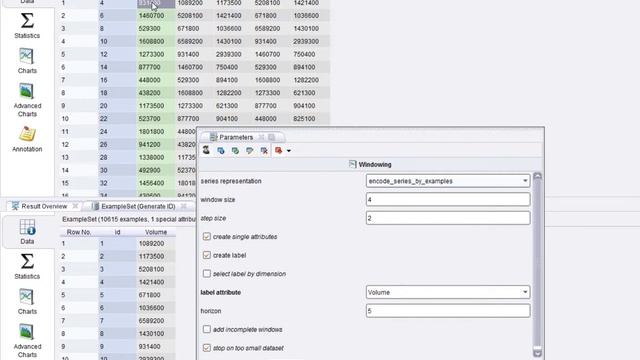Click the grey comment bubble operator icon
The height and width of the screenshot is (360, 640).
point(249,151)
